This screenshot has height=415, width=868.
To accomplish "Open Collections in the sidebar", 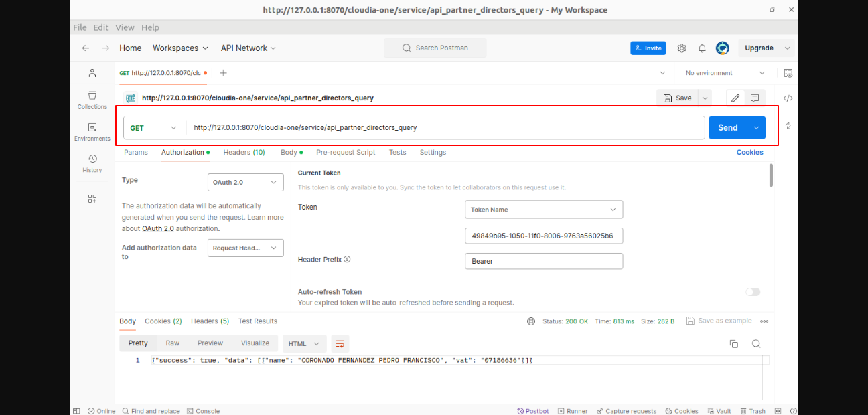I will click(x=92, y=100).
